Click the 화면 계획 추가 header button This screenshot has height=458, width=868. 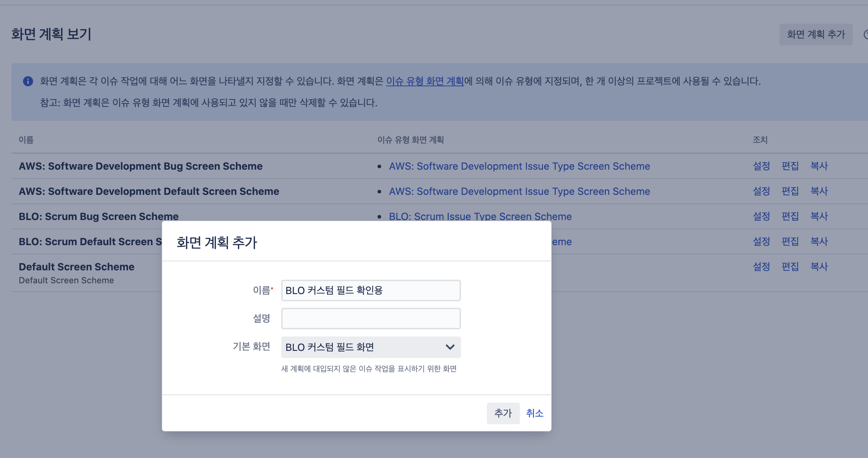(x=816, y=35)
